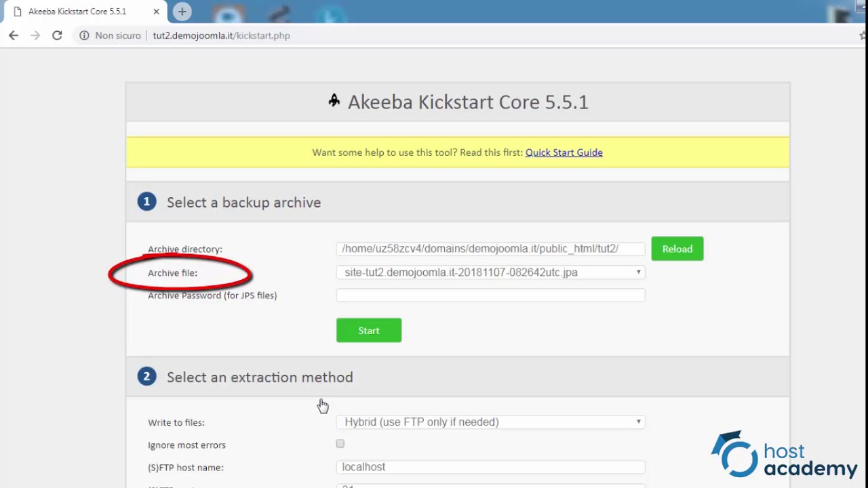
Task: Click the "Write to files:" label
Action: pyautogui.click(x=176, y=423)
